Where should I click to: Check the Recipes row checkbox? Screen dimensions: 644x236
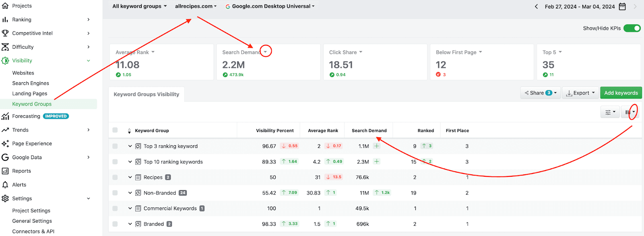pos(115,177)
